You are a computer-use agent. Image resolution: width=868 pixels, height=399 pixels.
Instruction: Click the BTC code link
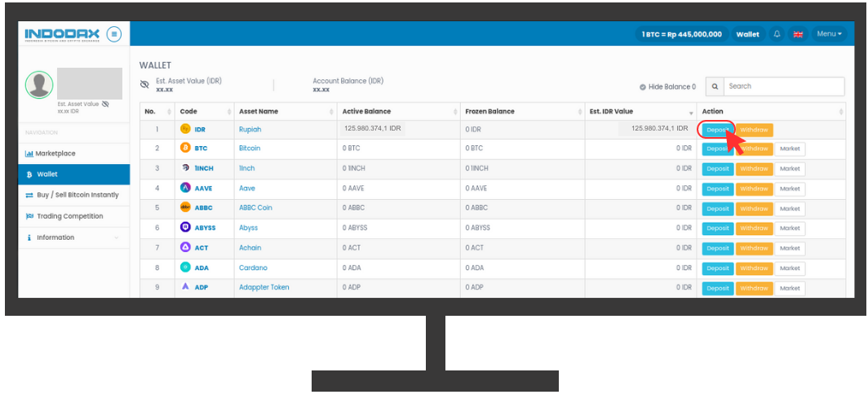[200, 149]
